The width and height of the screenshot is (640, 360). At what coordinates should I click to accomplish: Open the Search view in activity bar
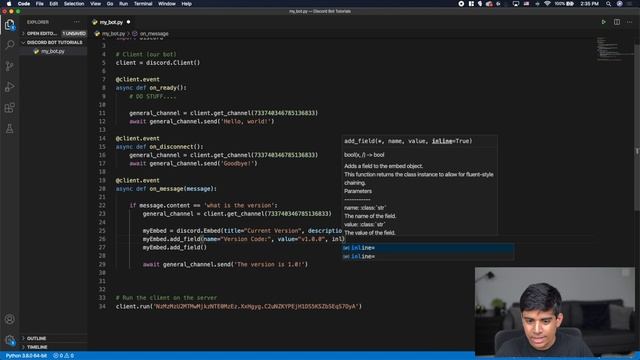coord(10,45)
